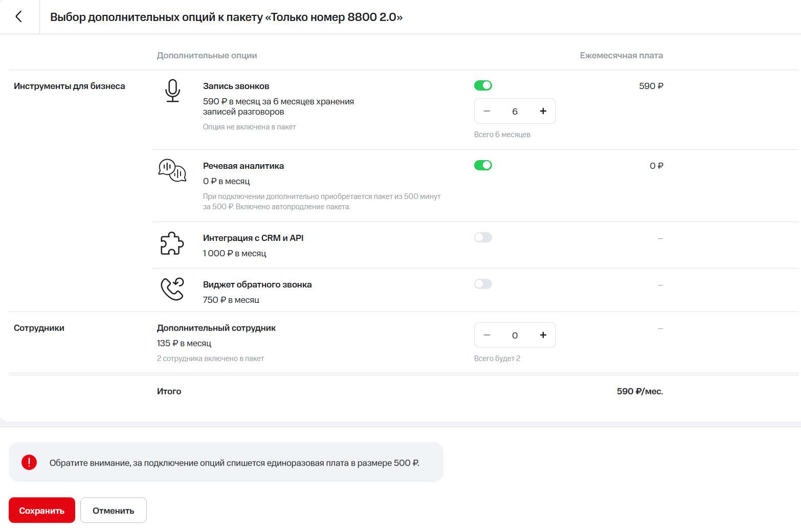The height and width of the screenshot is (532, 801).
Task: Click the months value field showing 6
Action: pyautogui.click(x=515, y=111)
